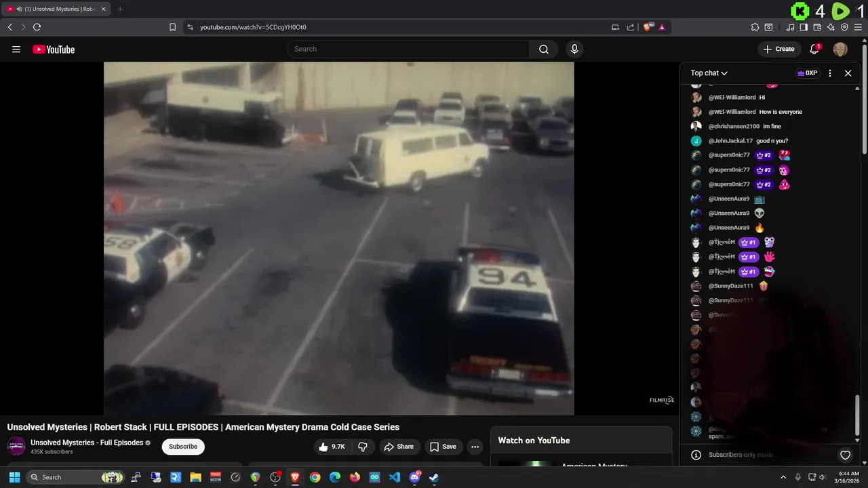The image size is (868, 488).
Task: Open the volume control in system tray
Action: 823,477
